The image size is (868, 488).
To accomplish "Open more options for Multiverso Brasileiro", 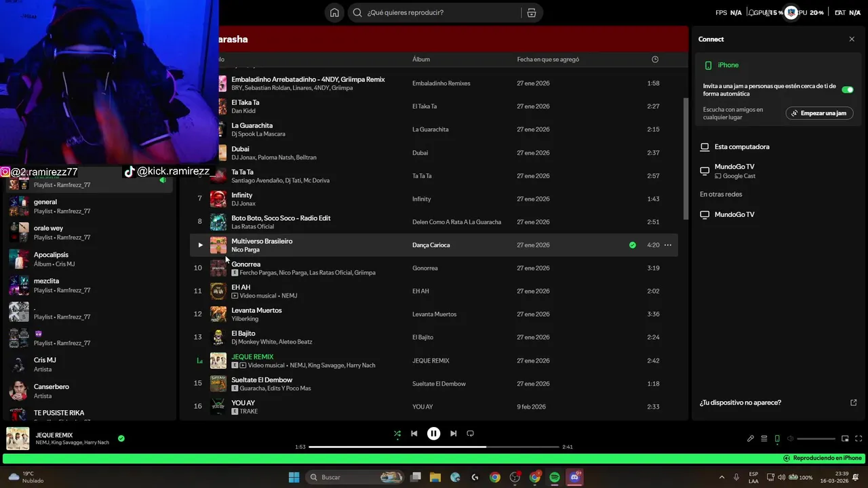I will 668,245.
